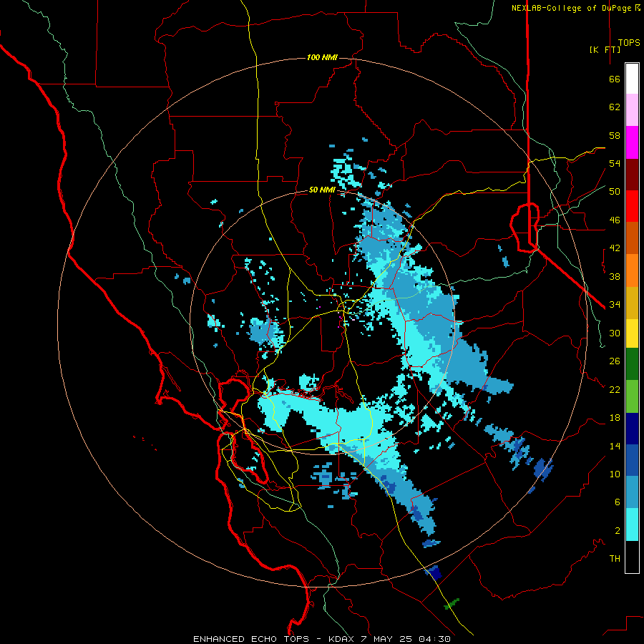The height and width of the screenshot is (644, 644).
Task: Click the '10' legend value label
Action: pyautogui.click(x=614, y=474)
